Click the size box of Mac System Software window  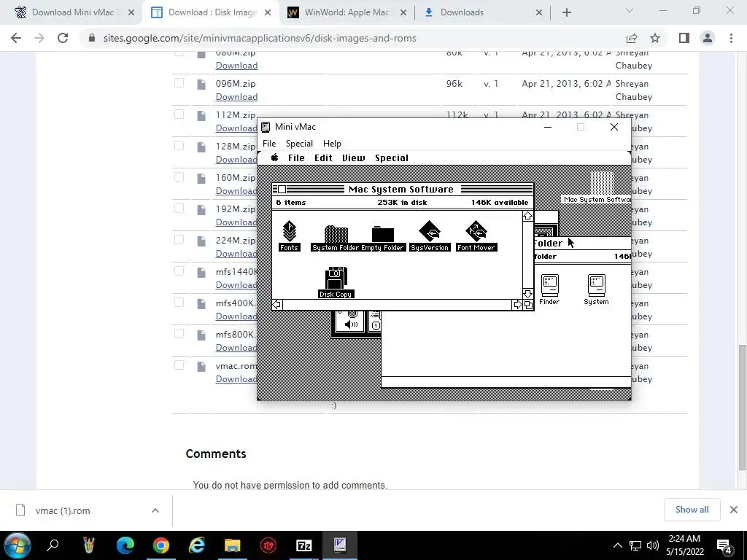click(x=528, y=305)
